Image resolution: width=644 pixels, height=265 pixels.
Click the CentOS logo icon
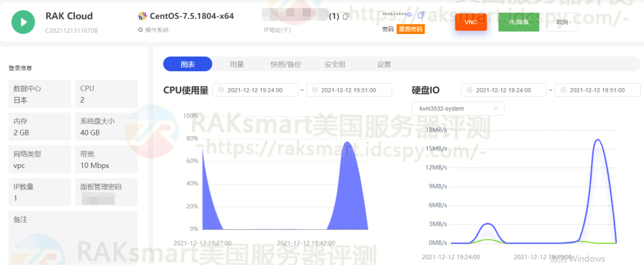pos(142,16)
